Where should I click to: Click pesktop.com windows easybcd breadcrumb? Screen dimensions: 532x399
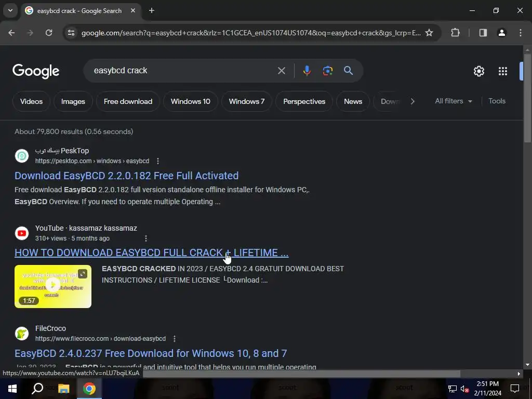point(92,161)
